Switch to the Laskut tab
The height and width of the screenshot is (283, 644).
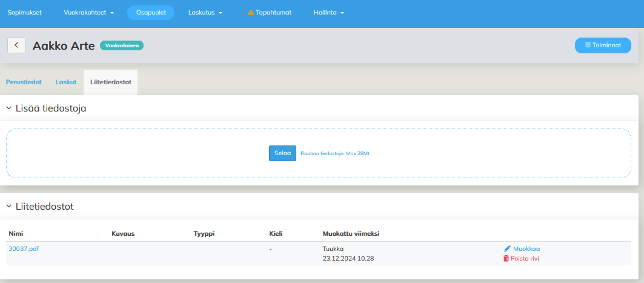(66, 82)
